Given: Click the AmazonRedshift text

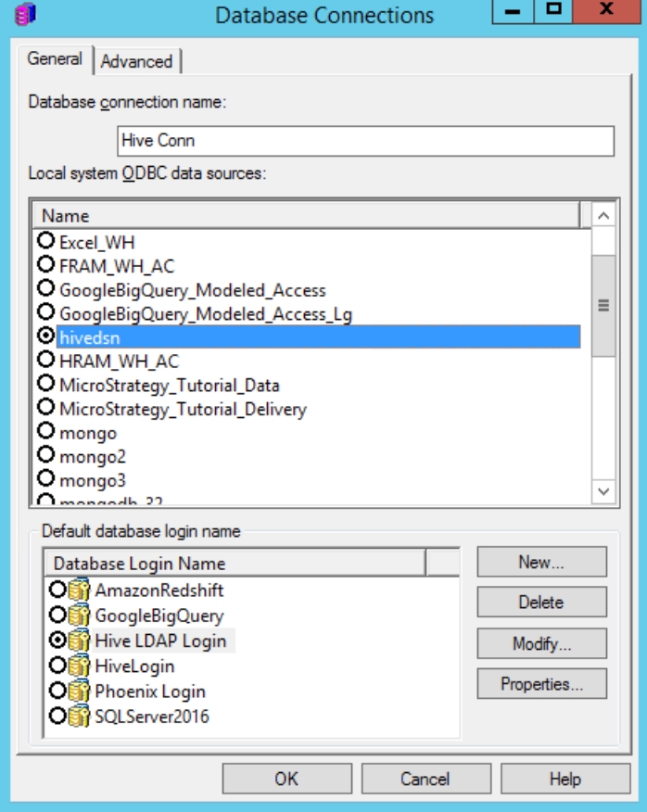Looking at the screenshot, I should click(x=159, y=590).
